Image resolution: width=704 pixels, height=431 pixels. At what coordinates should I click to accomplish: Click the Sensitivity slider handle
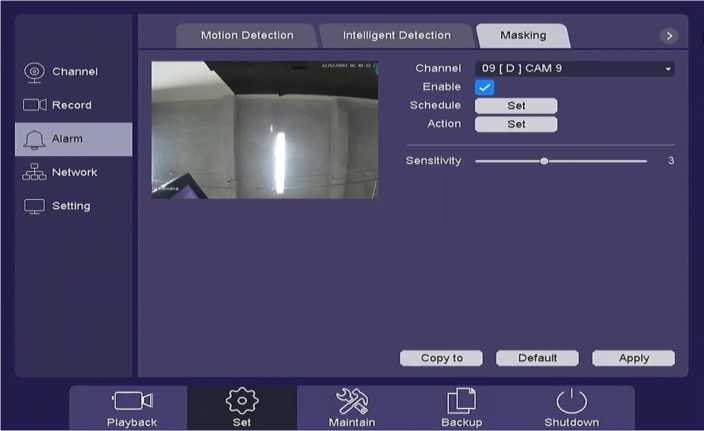coord(544,161)
